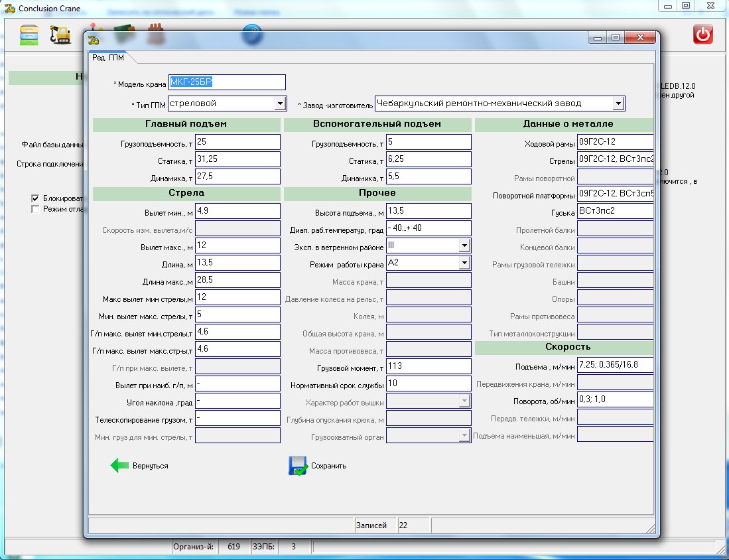Click the Вылет мин., м field
The image size is (729, 560).
coord(237,211)
